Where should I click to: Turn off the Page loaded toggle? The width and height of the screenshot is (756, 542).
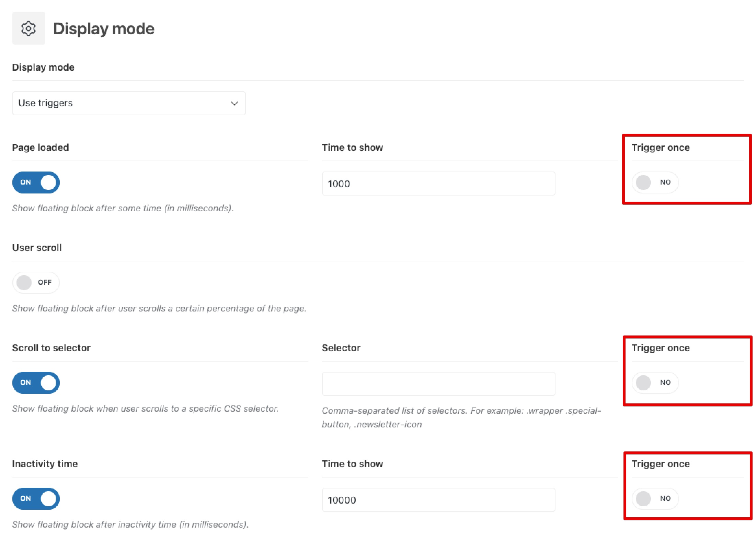coord(36,182)
